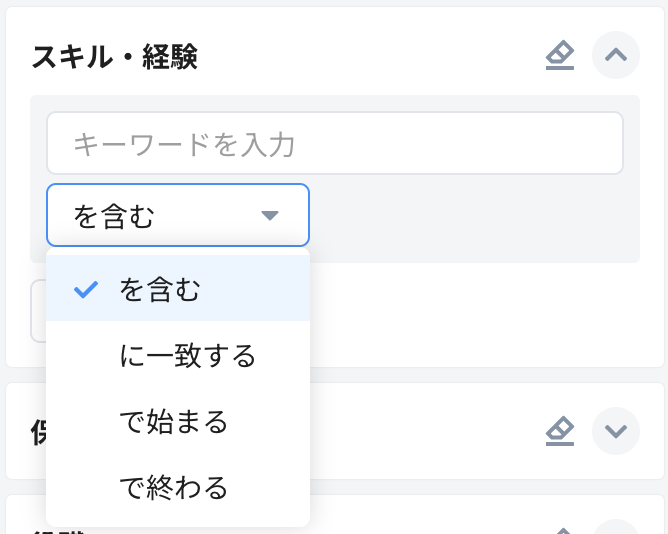Click the キーワードを入力 text field
668x534 pixels.
pyautogui.click(x=334, y=144)
